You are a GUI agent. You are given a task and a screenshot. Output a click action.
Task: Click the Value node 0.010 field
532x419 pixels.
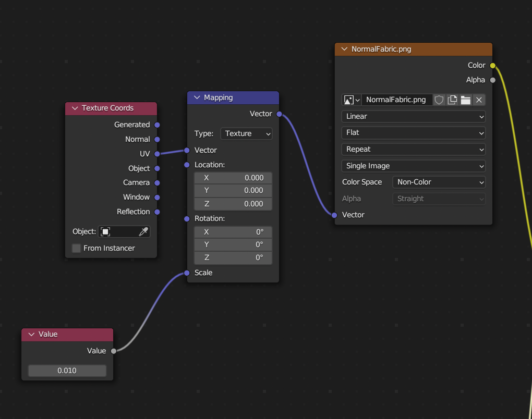(67, 371)
